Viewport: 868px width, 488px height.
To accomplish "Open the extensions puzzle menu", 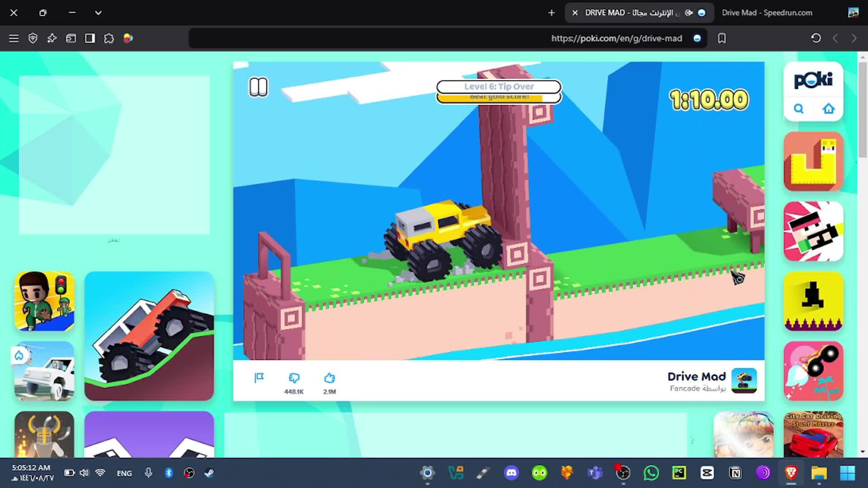I will [x=109, y=38].
